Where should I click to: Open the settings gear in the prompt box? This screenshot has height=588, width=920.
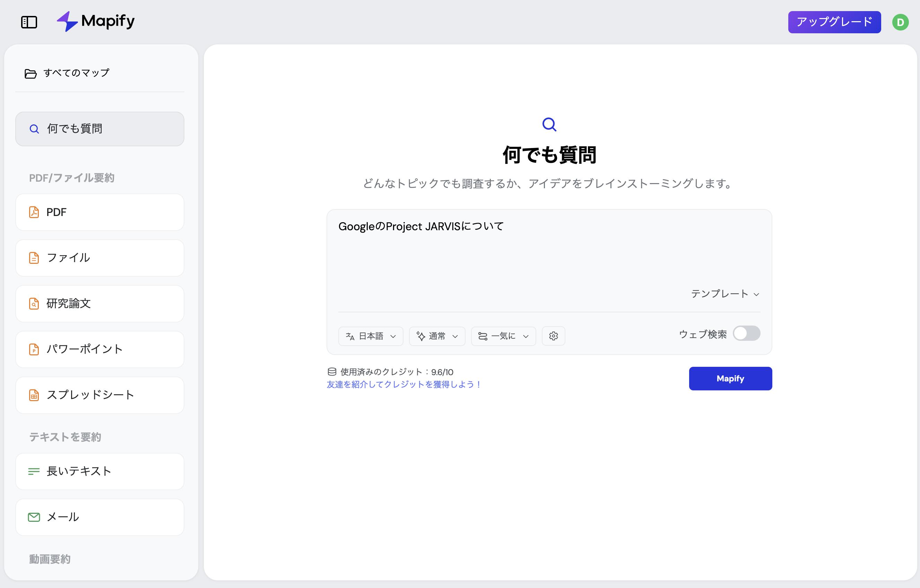coord(553,336)
